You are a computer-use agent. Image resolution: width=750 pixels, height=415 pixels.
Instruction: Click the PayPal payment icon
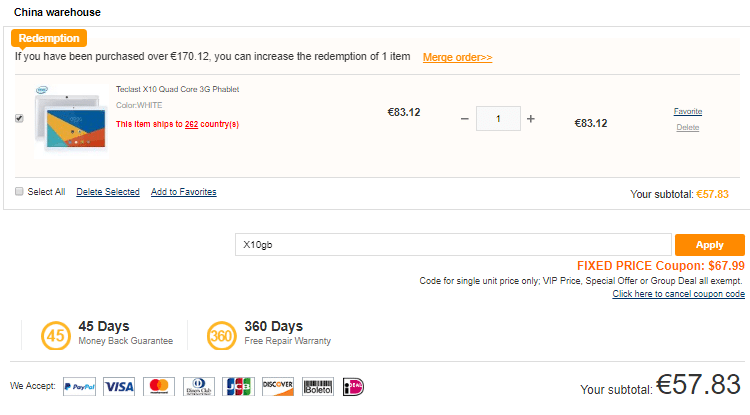pyautogui.click(x=79, y=386)
